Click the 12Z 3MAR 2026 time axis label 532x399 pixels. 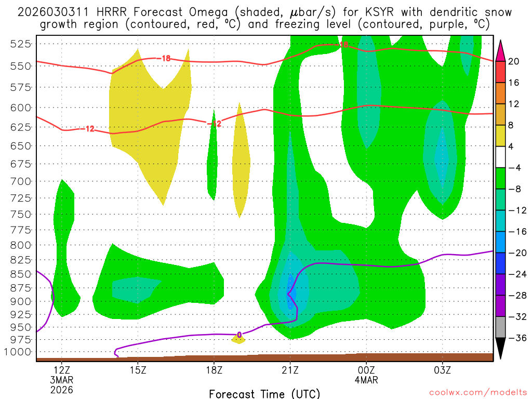[62, 380]
